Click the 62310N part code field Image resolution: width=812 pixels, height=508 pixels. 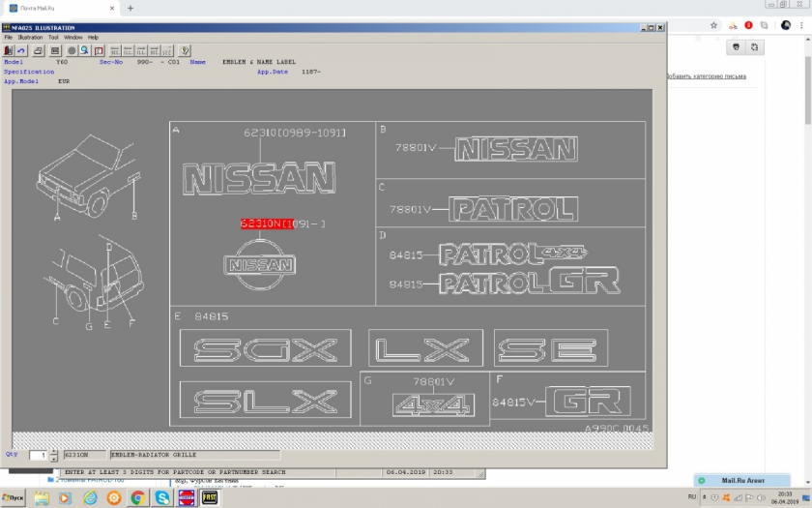(85, 455)
